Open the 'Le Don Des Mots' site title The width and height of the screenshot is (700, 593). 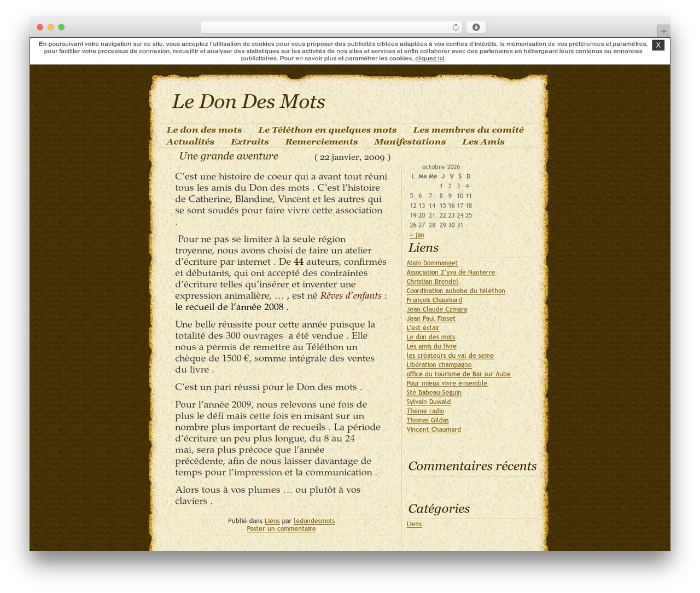click(x=248, y=102)
